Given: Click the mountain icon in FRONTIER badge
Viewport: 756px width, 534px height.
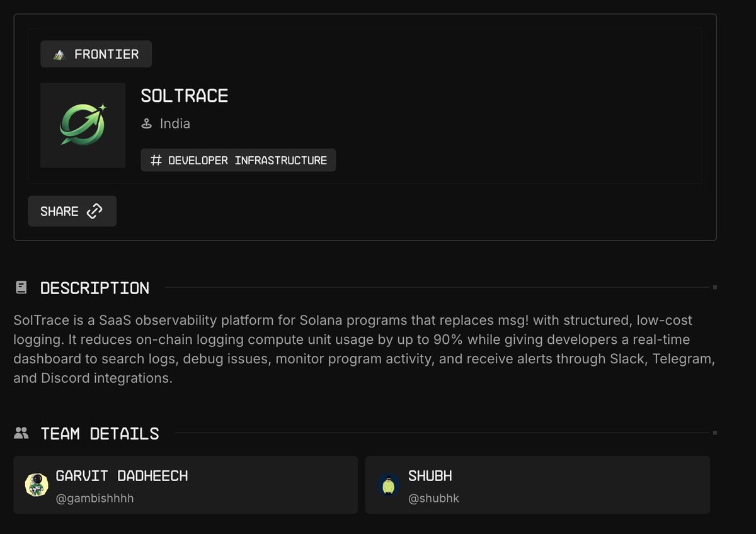Looking at the screenshot, I should click(x=59, y=55).
